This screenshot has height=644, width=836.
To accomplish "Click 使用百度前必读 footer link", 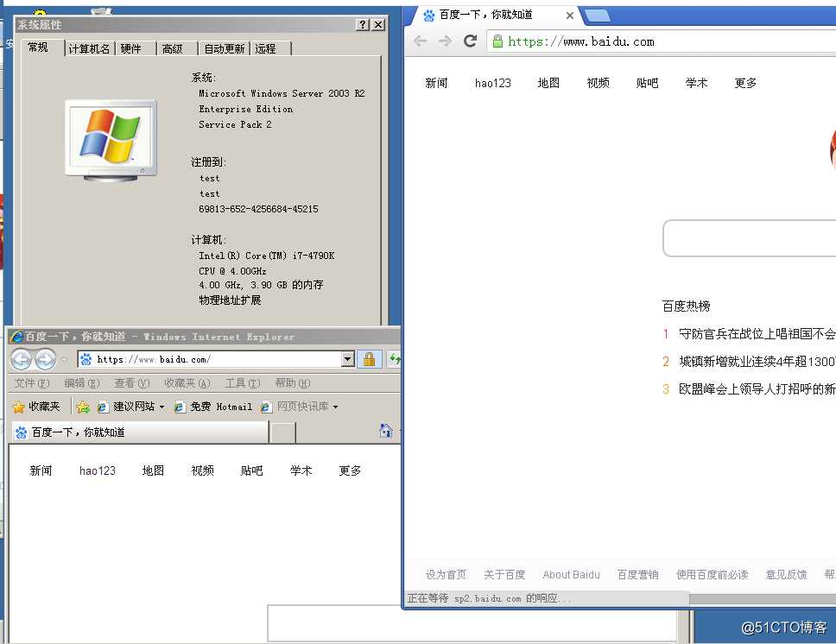I will point(712,575).
